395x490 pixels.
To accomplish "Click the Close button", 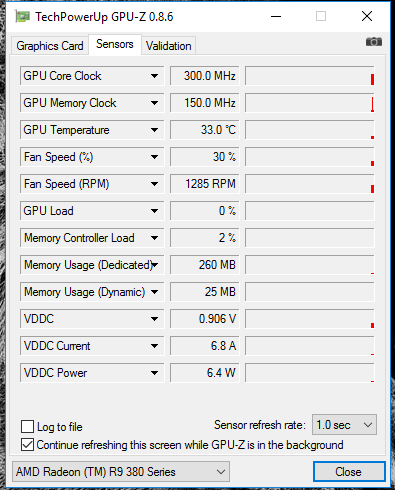I will (x=349, y=472).
